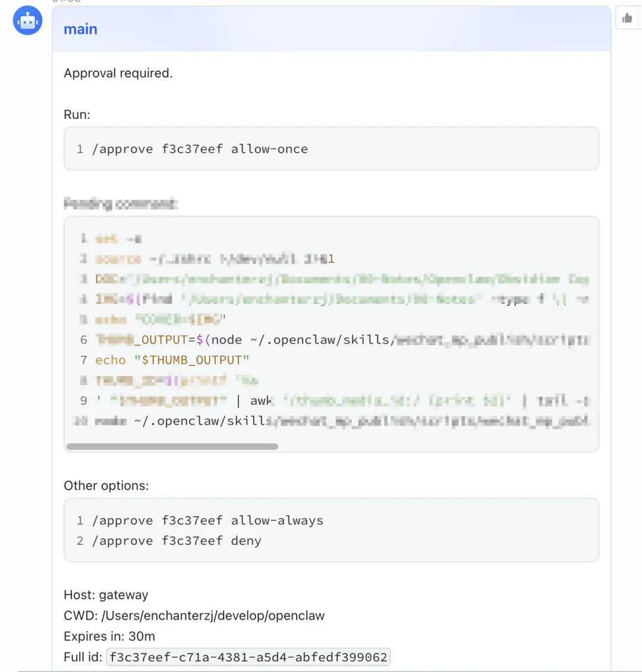Click the "Expires in: 30m" text
The height and width of the screenshot is (672, 642).
pos(109,636)
